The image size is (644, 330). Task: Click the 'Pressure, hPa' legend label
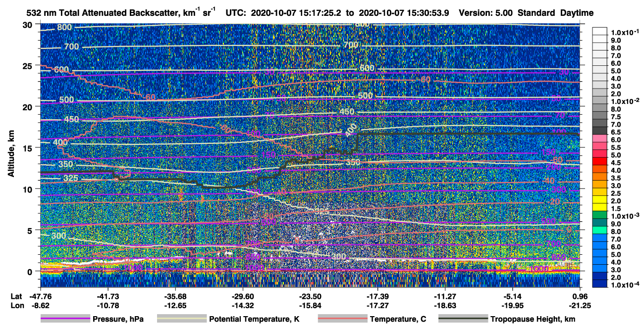(118, 319)
